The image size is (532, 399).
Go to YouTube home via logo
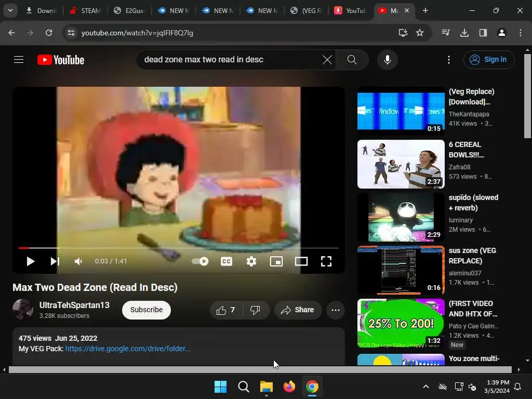(x=61, y=60)
